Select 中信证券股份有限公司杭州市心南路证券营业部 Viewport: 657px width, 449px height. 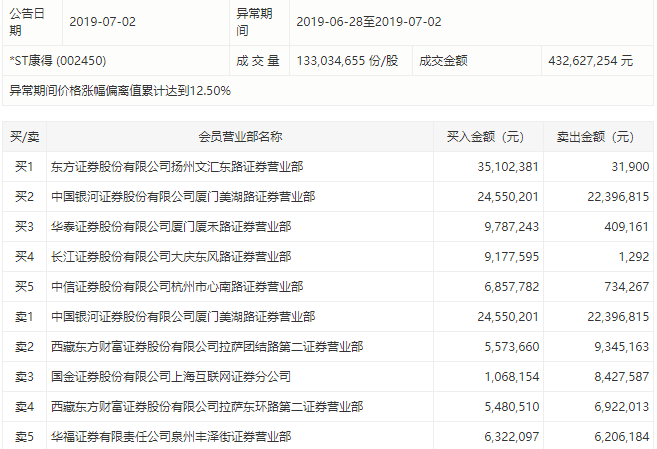[177, 287]
